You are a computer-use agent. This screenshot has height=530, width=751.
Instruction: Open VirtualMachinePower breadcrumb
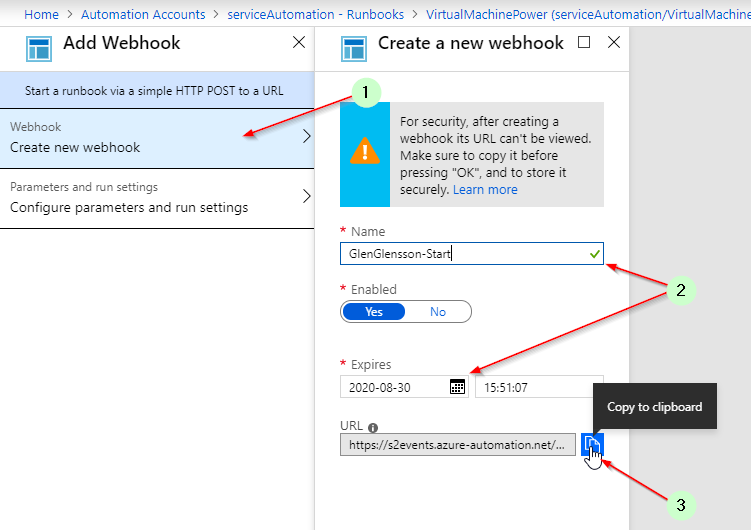(x=588, y=14)
